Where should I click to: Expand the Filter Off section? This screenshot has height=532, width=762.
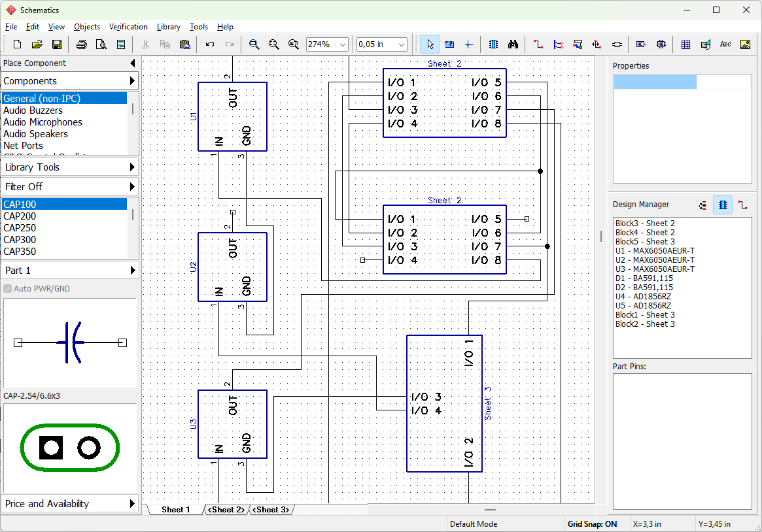[x=70, y=186]
